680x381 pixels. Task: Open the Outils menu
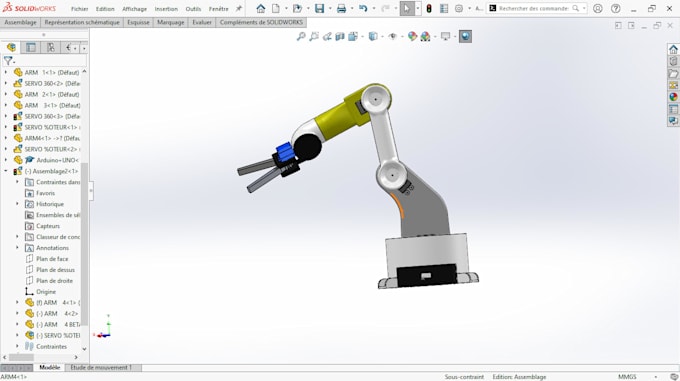pyautogui.click(x=193, y=9)
